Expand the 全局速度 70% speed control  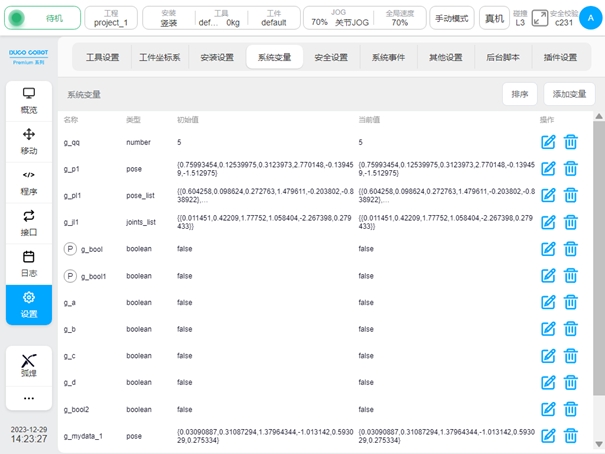point(399,18)
